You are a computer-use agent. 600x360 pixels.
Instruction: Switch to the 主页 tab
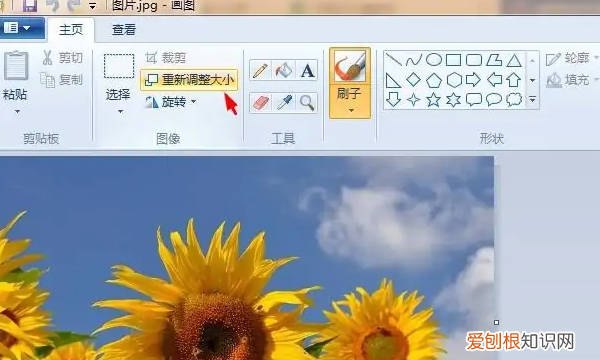[71, 30]
